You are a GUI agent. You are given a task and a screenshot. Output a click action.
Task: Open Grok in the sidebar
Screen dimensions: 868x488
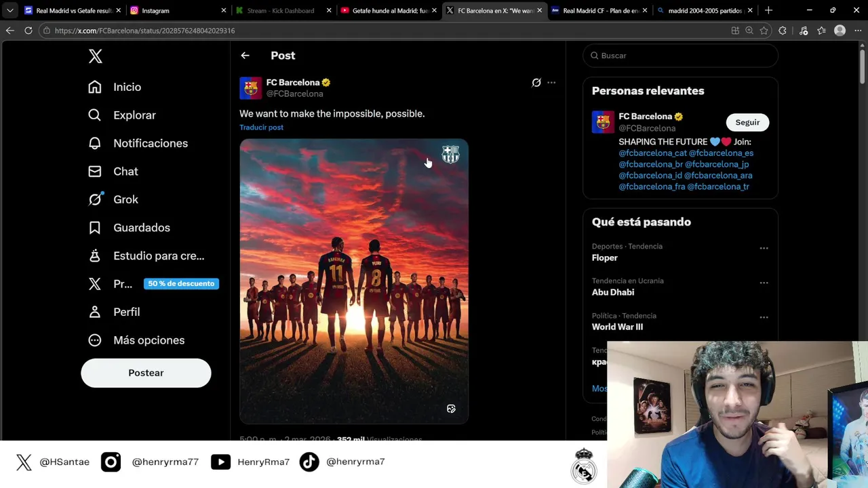tap(113, 199)
